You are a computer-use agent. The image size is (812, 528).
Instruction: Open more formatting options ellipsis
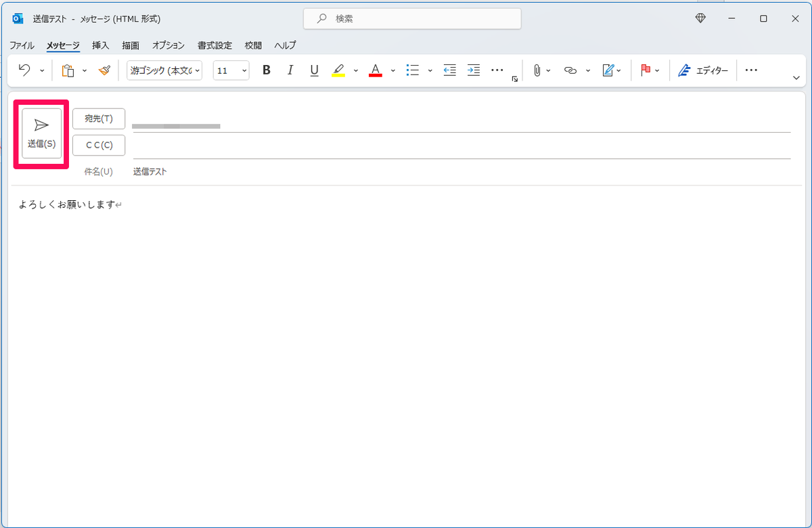(497, 70)
